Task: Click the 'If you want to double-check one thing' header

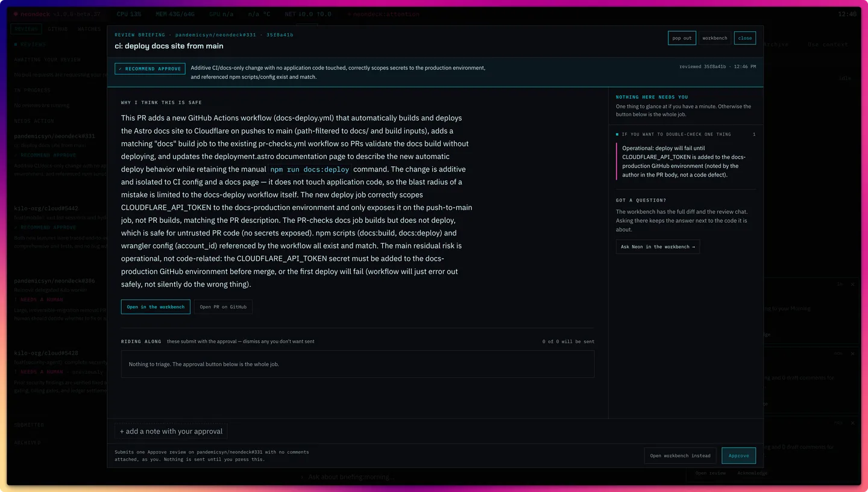Action: [676, 134]
